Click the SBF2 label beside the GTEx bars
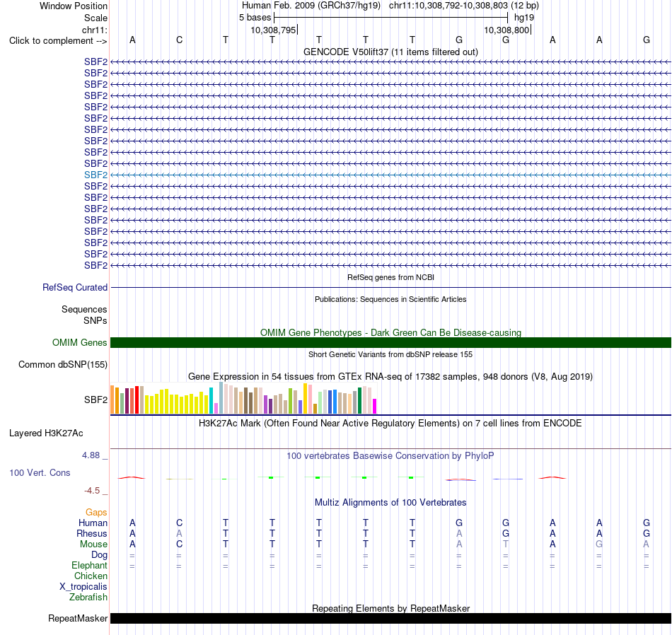Screen dimensions: 672x635 point(95,400)
